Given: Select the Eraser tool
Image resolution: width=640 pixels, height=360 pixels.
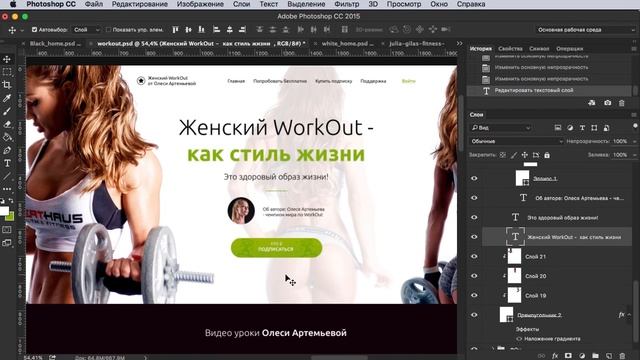Looking at the screenshot, I should click(x=7, y=124).
